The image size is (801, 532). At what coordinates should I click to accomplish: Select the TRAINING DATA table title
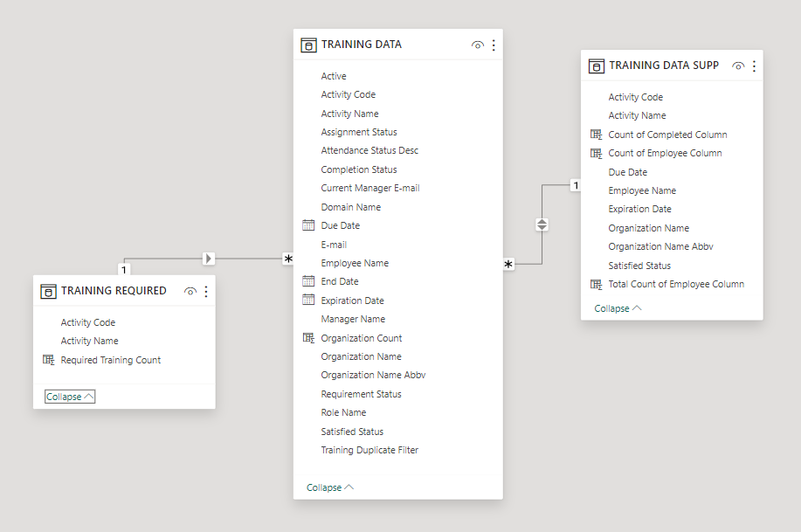pyautogui.click(x=361, y=45)
